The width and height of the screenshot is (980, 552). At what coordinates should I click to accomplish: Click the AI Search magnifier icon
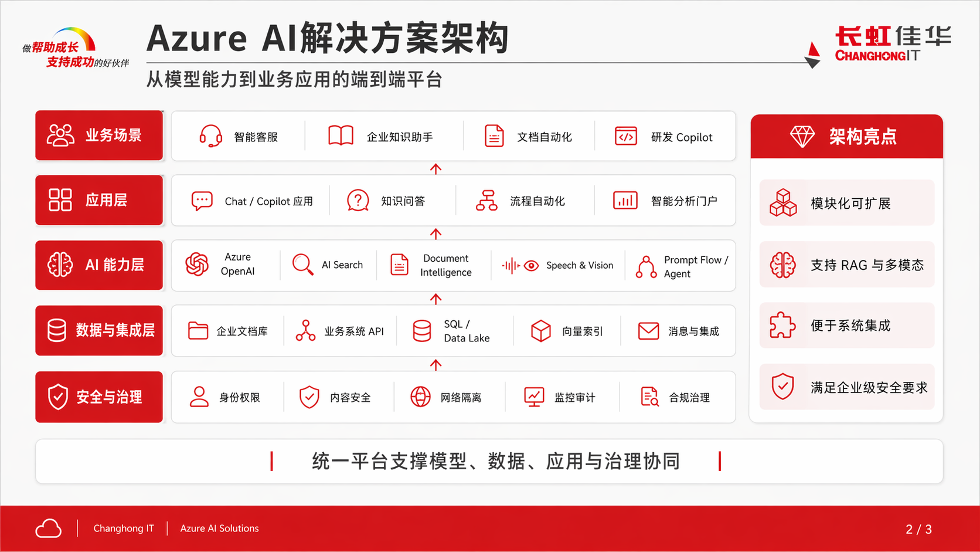pyautogui.click(x=302, y=265)
